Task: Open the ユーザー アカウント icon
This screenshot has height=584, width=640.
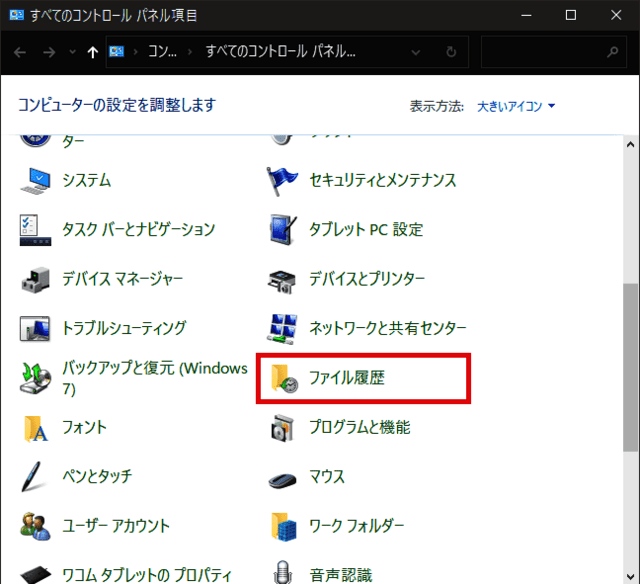Action: tap(36, 526)
